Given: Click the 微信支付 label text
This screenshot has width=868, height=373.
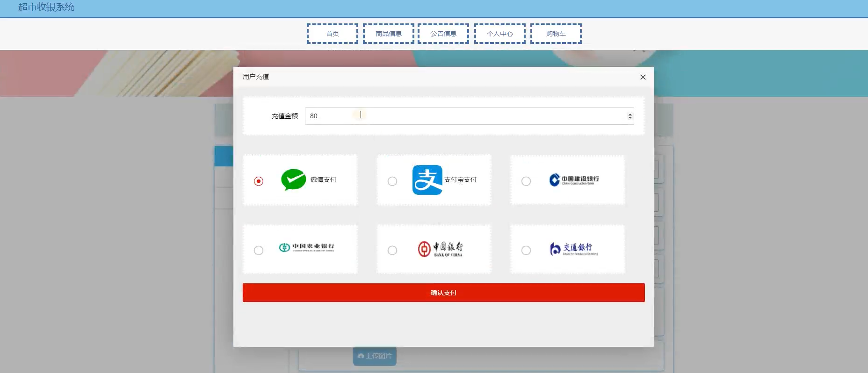Looking at the screenshot, I should coord(323,179).
